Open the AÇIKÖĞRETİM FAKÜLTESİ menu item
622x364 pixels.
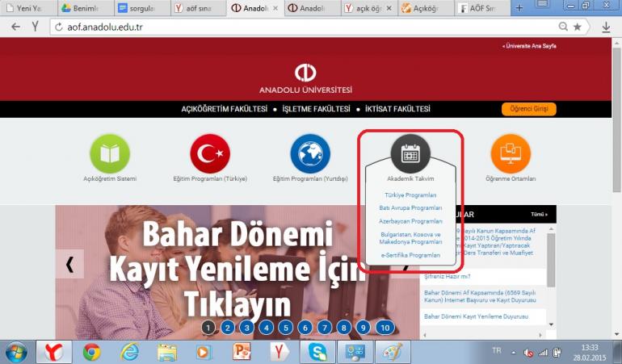(224, 109)
